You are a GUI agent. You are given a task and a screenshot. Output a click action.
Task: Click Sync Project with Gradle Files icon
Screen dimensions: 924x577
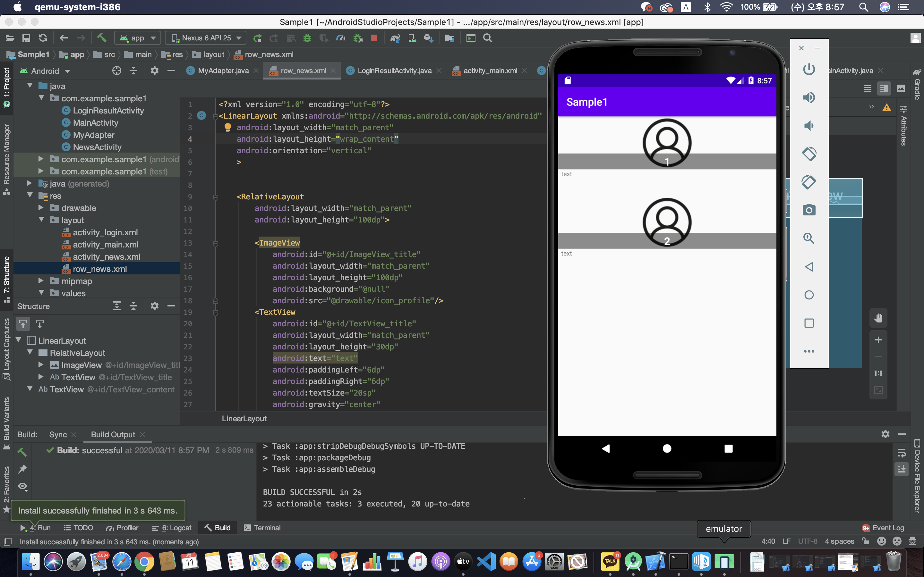coord(395,38)
